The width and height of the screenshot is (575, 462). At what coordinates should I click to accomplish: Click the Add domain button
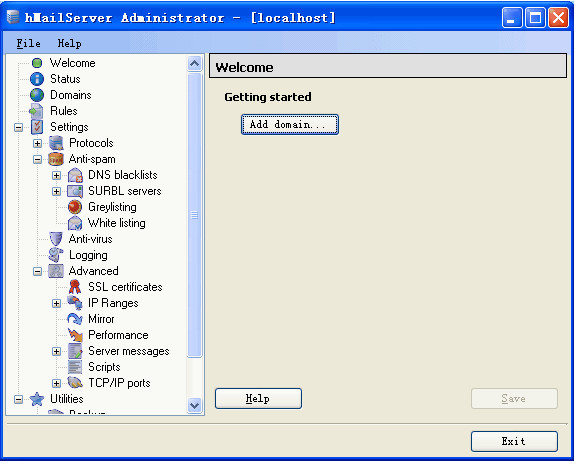[x=290, y=125]
